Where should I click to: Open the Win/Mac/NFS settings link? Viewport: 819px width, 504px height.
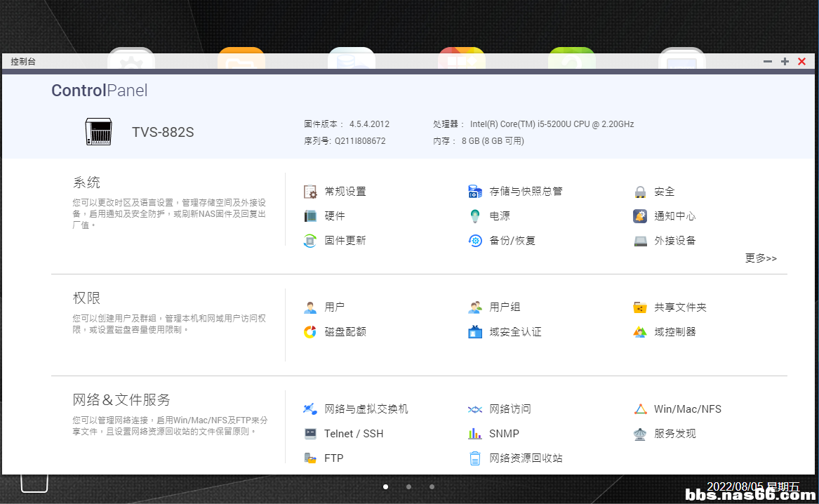[x=687, y=409]
